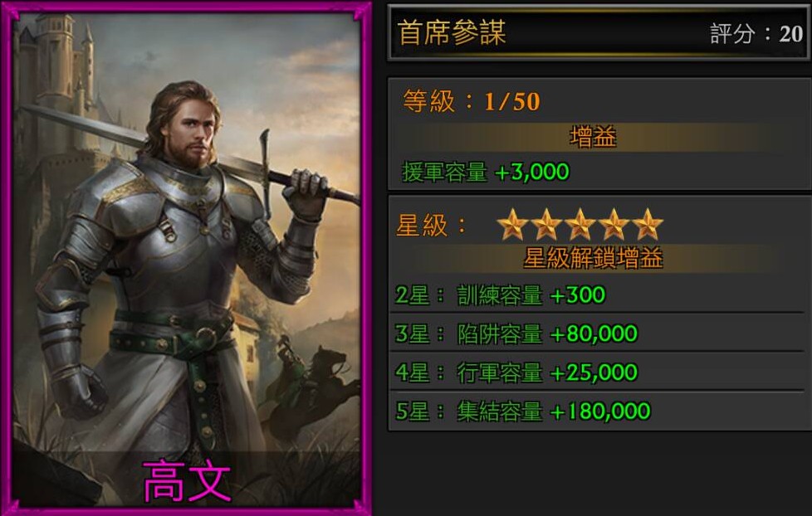The image size is (812, 516).
Task: Click the 等級 : 1/50 level text
Action: 472,101
